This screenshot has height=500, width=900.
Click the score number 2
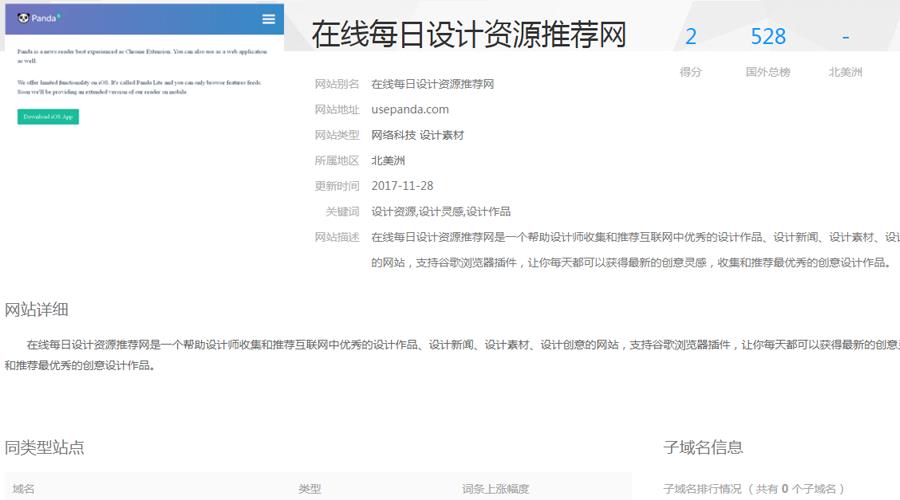(690, 37)
